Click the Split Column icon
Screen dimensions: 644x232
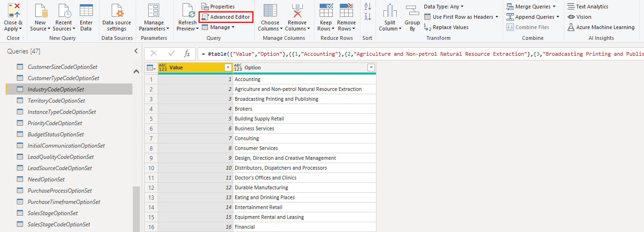(390, 10)
